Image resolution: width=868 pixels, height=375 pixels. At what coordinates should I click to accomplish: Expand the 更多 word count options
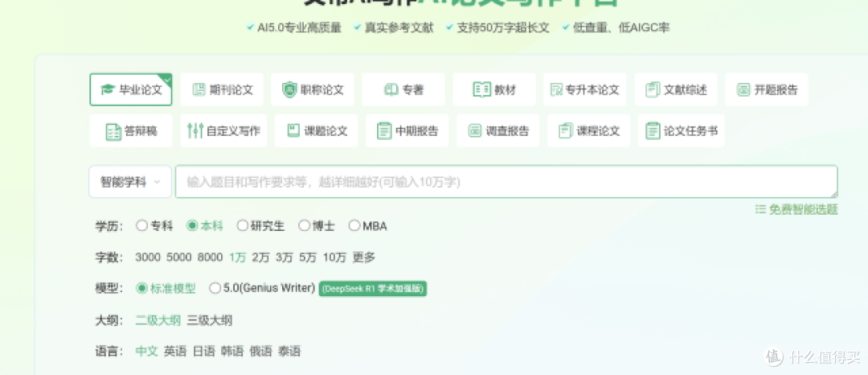pyautogui.click(x=364, y=258)
